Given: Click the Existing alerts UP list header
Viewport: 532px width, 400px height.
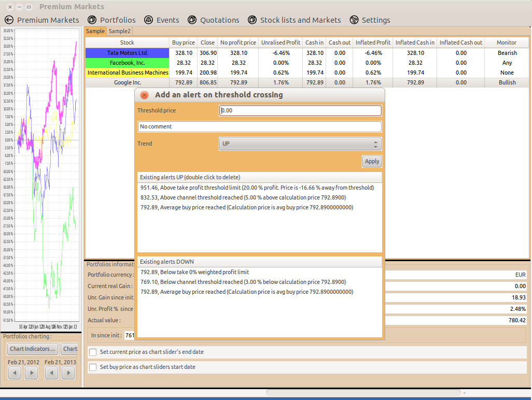Looking at the screenshot, I should tap(260, 177).
